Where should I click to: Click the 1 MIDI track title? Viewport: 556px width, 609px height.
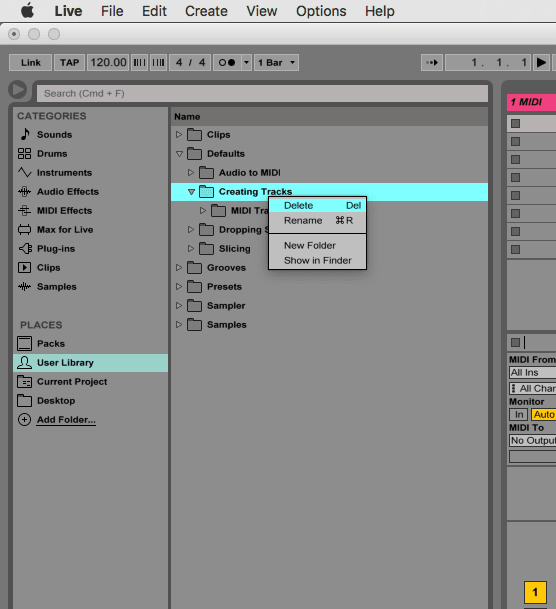tap(531, 102)
